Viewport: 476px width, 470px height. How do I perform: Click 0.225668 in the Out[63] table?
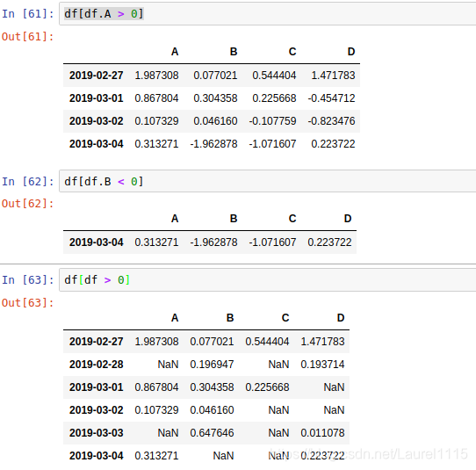267,387
